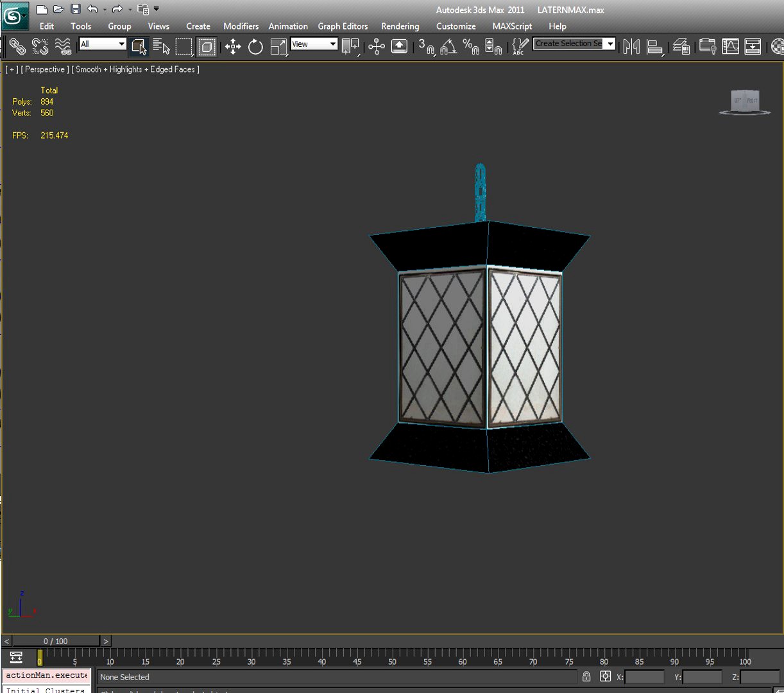Image resolution: width=784 pixels, height=693 pixels.
Task: Open the Select by Name dialog
Action: [x=160, y=46]
